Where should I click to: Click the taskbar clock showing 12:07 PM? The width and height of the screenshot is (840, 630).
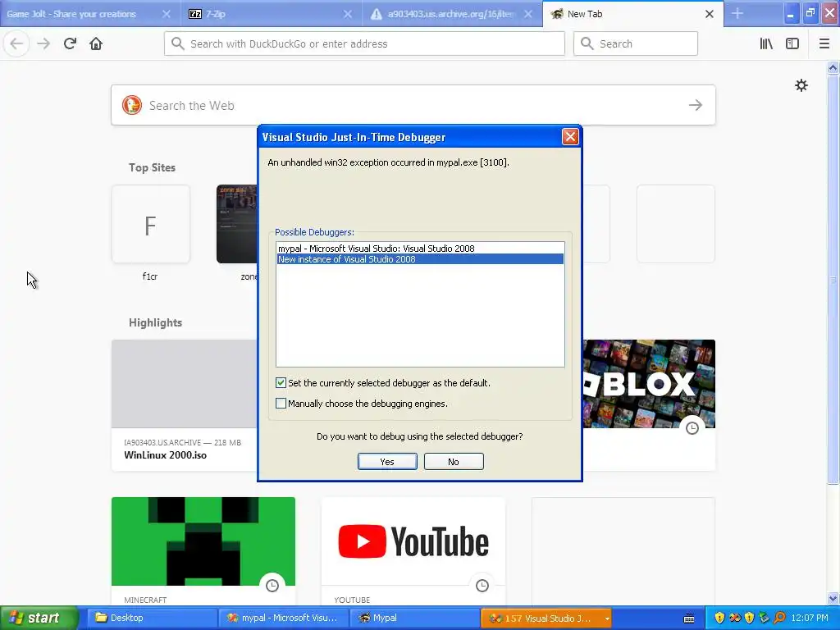click(810, 618)
